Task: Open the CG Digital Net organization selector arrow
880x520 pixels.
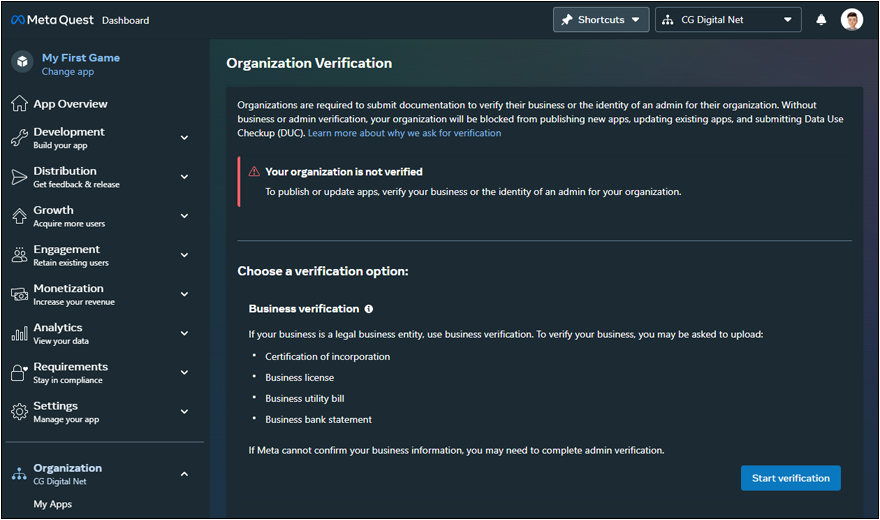Action: click(787, 20)
